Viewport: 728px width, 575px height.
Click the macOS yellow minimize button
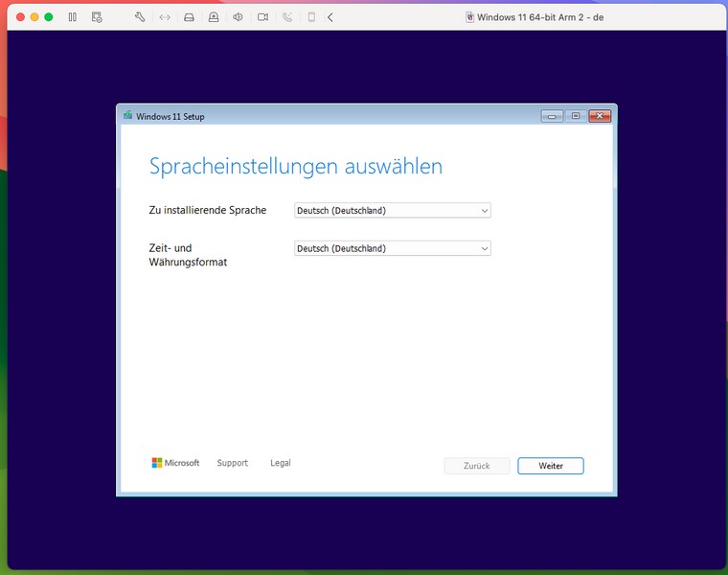[34, 17]
